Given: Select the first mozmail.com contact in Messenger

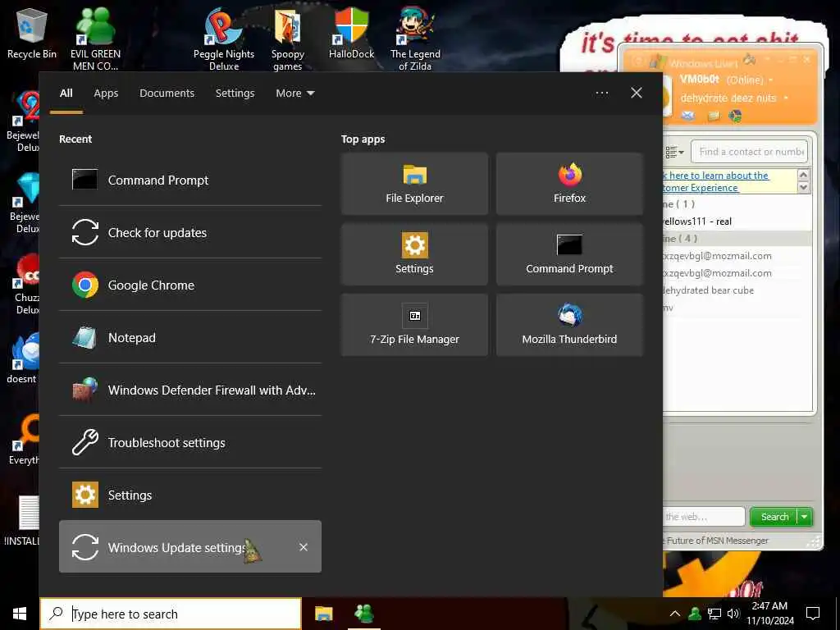Looking at the screenshot, I should pyautogui.click(x=717, y=256).
